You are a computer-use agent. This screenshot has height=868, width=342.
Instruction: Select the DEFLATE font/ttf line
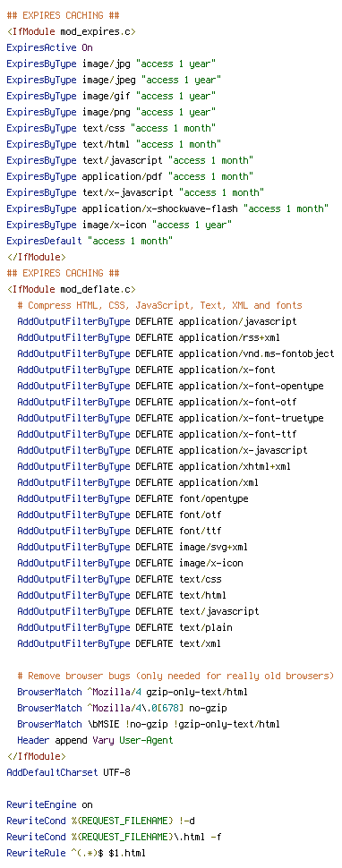120,531
